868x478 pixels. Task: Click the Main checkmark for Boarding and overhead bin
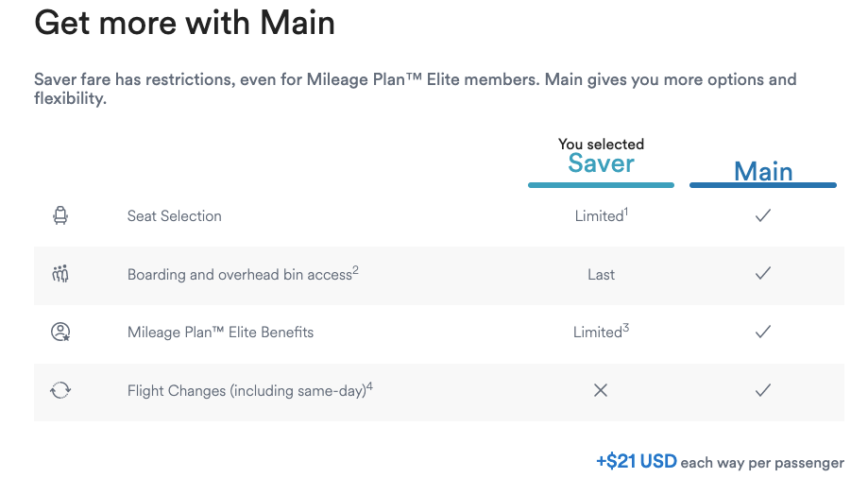pos(763,273)
